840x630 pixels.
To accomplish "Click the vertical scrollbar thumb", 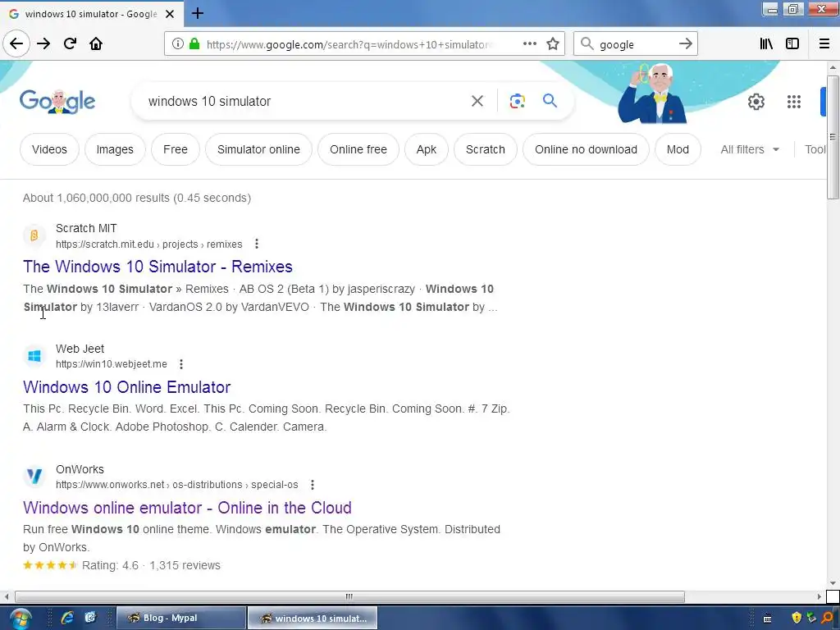I will point(833,137).
